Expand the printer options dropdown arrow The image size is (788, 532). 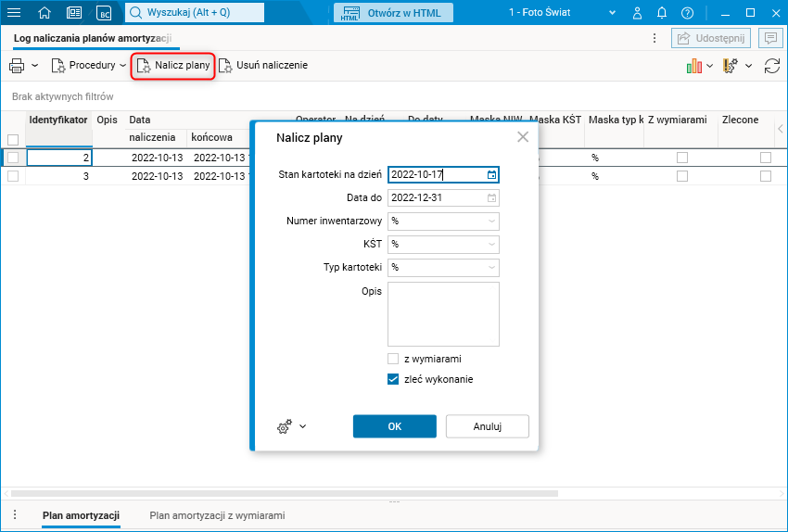[x=34, y=65]
